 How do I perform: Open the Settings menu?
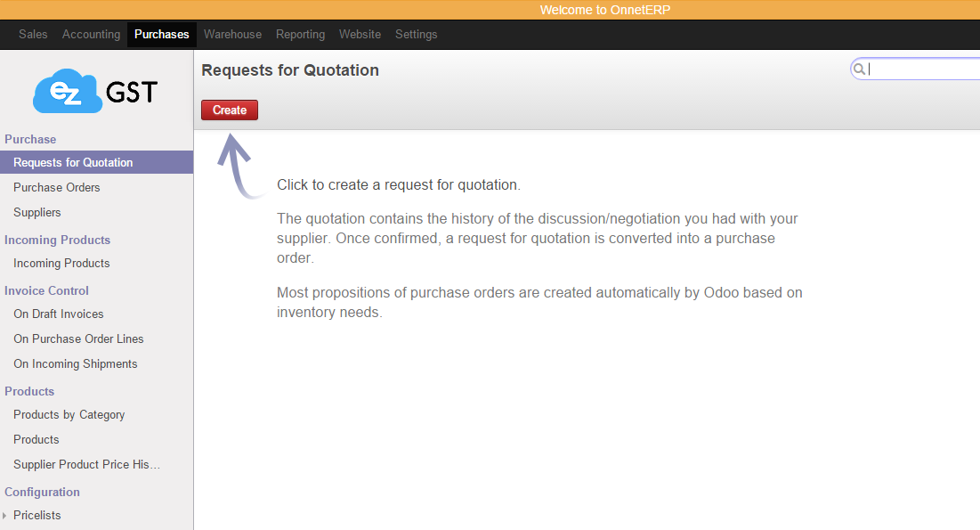click(x=416, y=35)
